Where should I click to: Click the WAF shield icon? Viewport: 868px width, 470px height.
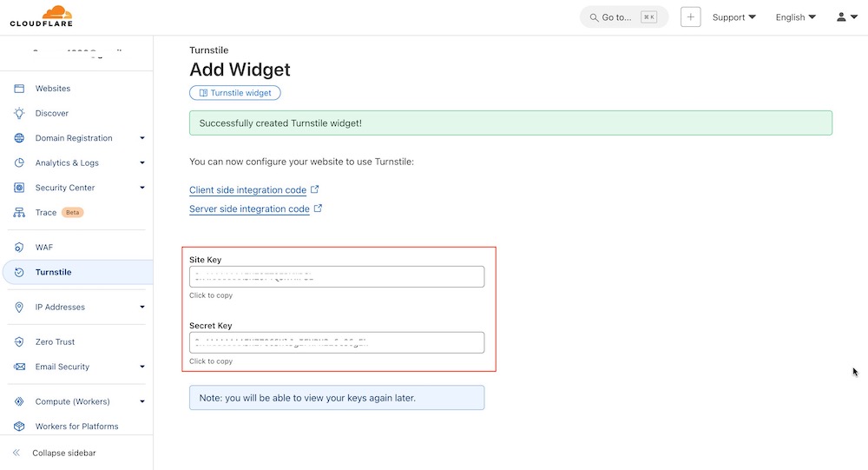[x=19, y=248]
